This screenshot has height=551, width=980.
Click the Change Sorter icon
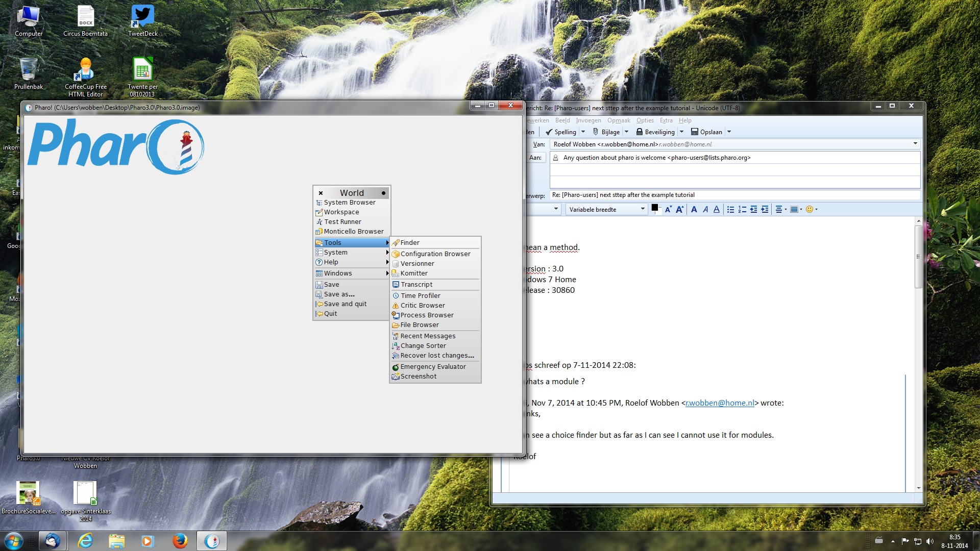click(x=396, y=346)
